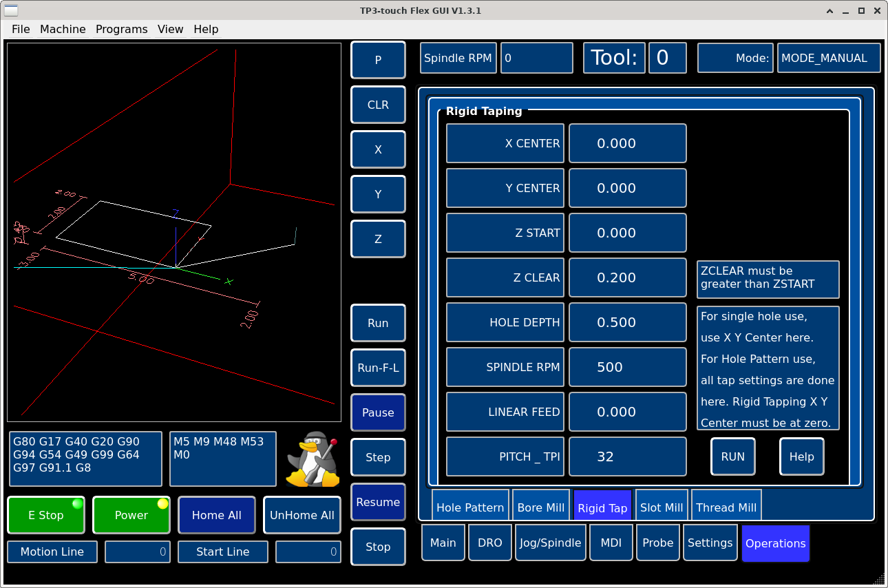Open the window menu icon in title bar
The image size is (888, 588).
point(12,10)
